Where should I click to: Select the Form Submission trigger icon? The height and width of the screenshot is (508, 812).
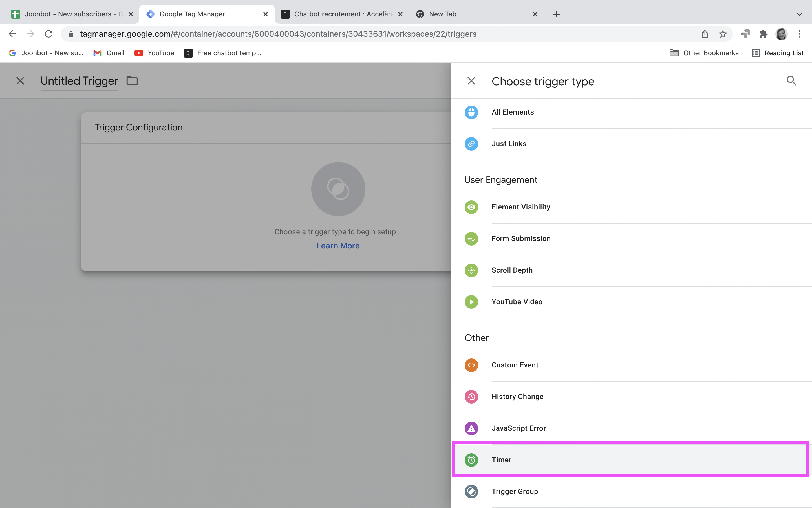[x=471, y=238]
